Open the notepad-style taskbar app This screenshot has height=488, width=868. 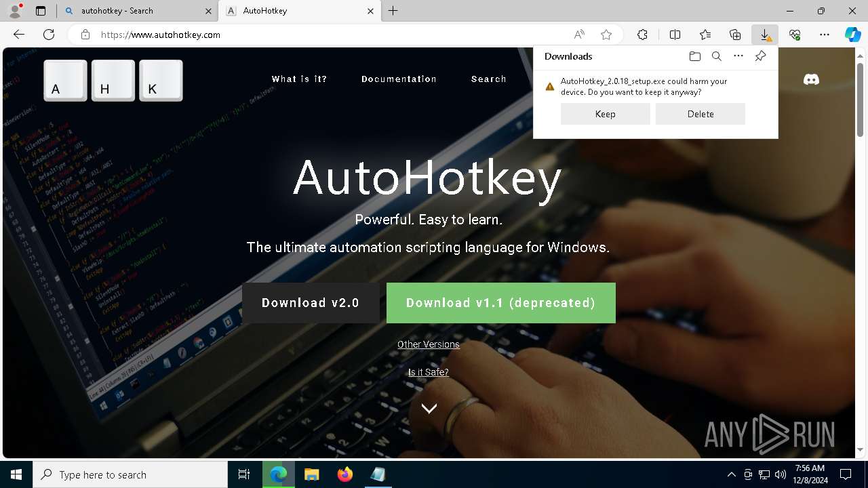(378, 474)
